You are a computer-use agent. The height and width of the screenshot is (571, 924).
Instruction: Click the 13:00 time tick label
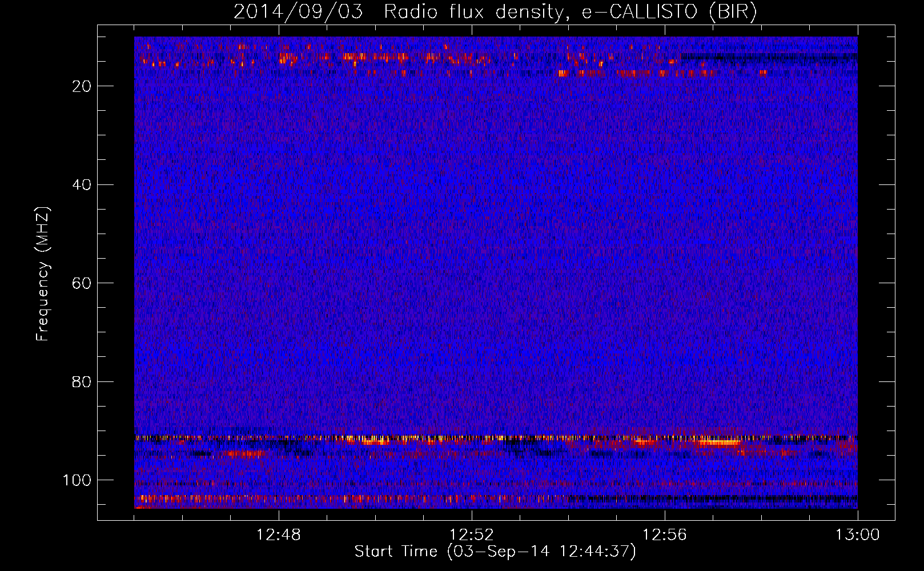tap(858, 535)
